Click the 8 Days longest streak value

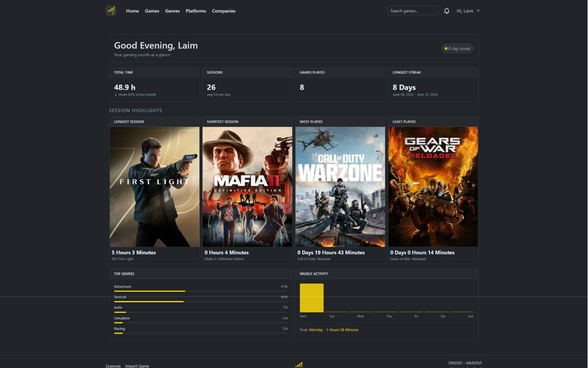click(404, 87)
